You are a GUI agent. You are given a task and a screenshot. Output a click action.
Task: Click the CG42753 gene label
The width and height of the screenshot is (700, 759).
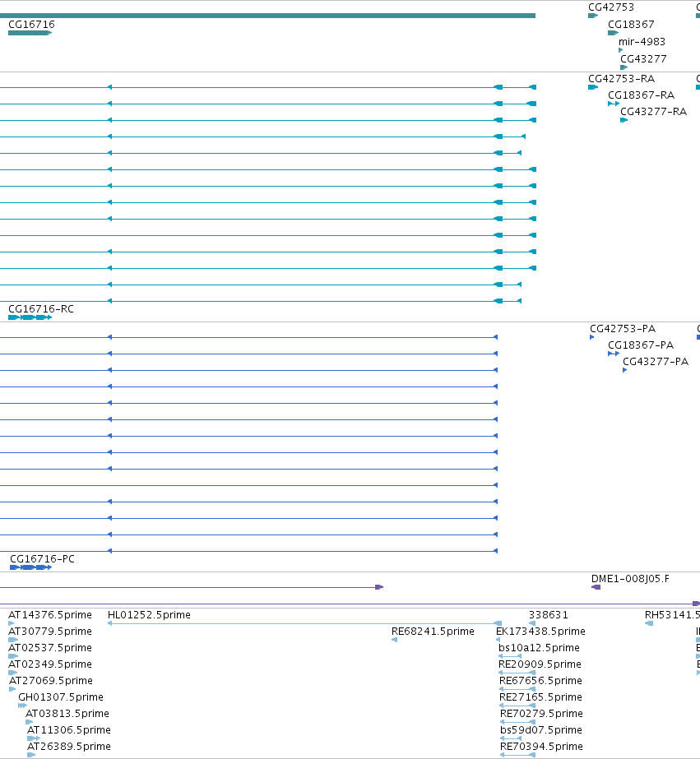pos(611,7)
